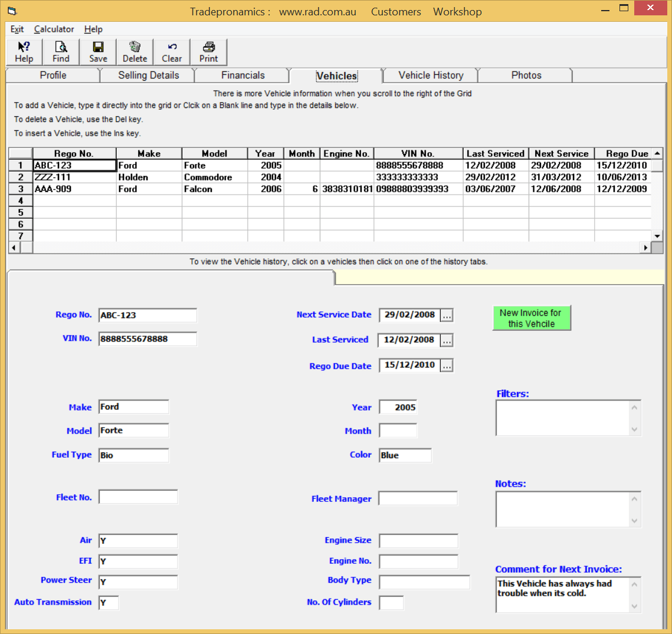Open the Calculator menu
This screenshot has height=634, width=672.
click(54, 29)
